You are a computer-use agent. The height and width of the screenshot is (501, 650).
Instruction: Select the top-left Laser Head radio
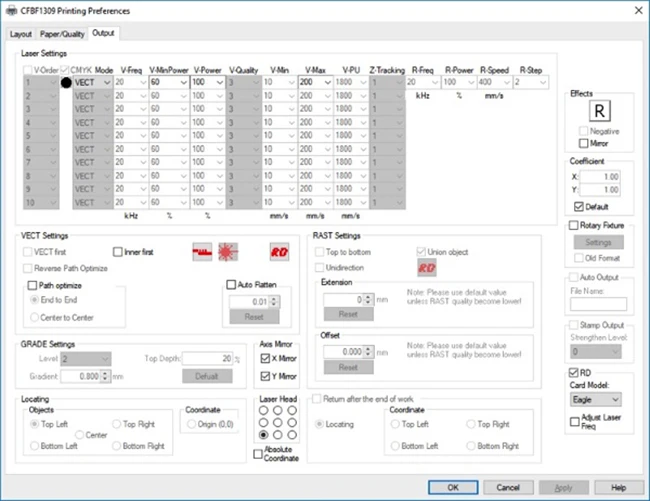[x=263, y=410]
